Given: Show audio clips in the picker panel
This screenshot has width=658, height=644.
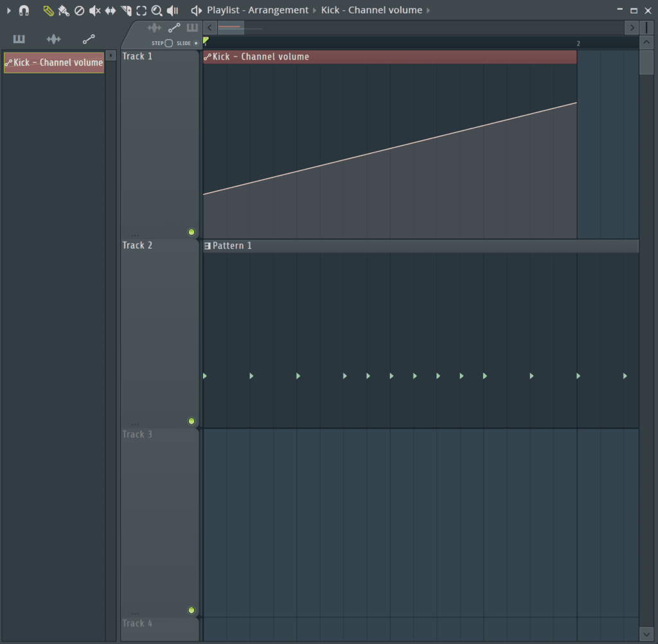Looking at the screenshot, I should click(x=53, y=39).
